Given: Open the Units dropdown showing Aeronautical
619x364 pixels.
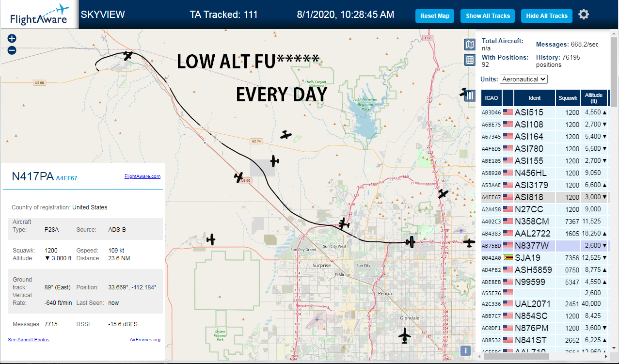Looking at the screenshot, I should (x=524, y=79).
